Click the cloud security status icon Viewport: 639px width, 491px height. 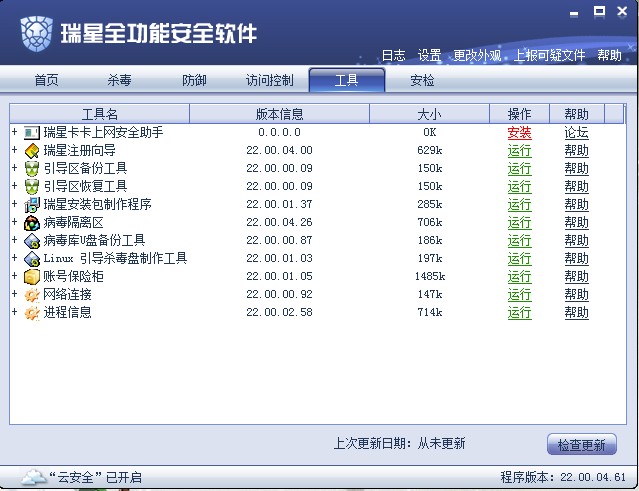[x=33, y=477]
